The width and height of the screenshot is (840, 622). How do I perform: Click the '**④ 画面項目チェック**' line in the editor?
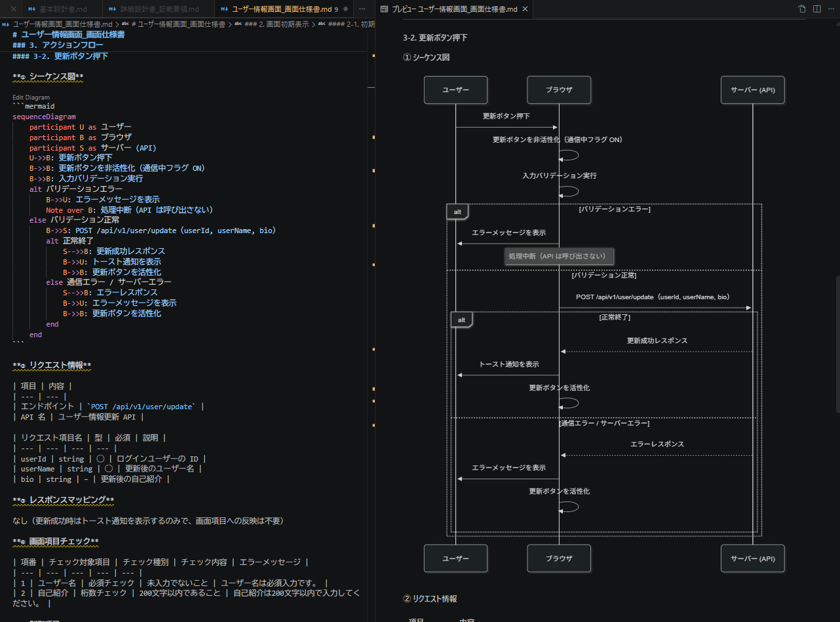tap(56, 541)
